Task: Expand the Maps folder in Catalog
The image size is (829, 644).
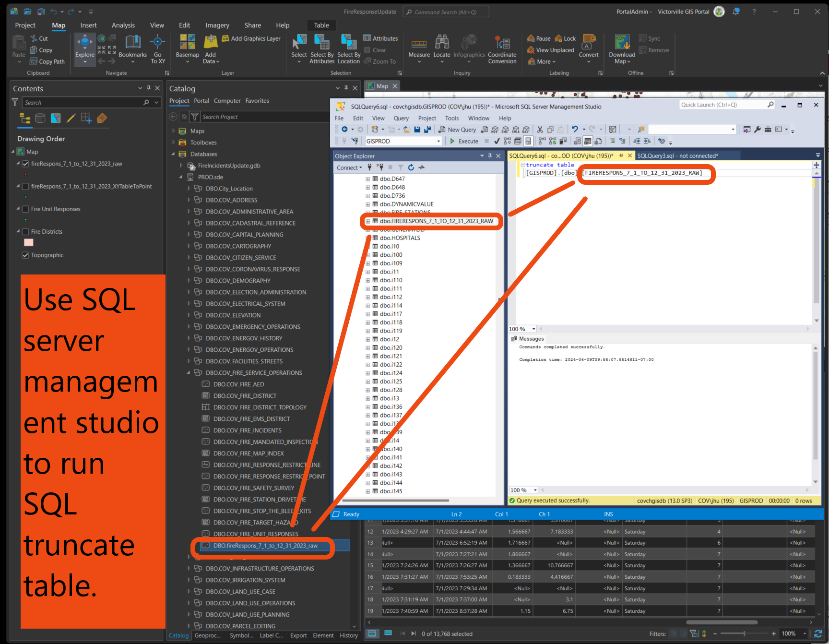Action: tap(174, 131)
